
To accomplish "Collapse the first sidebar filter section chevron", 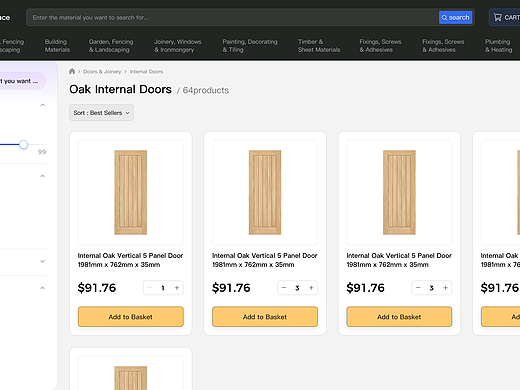I will (42, 105).
